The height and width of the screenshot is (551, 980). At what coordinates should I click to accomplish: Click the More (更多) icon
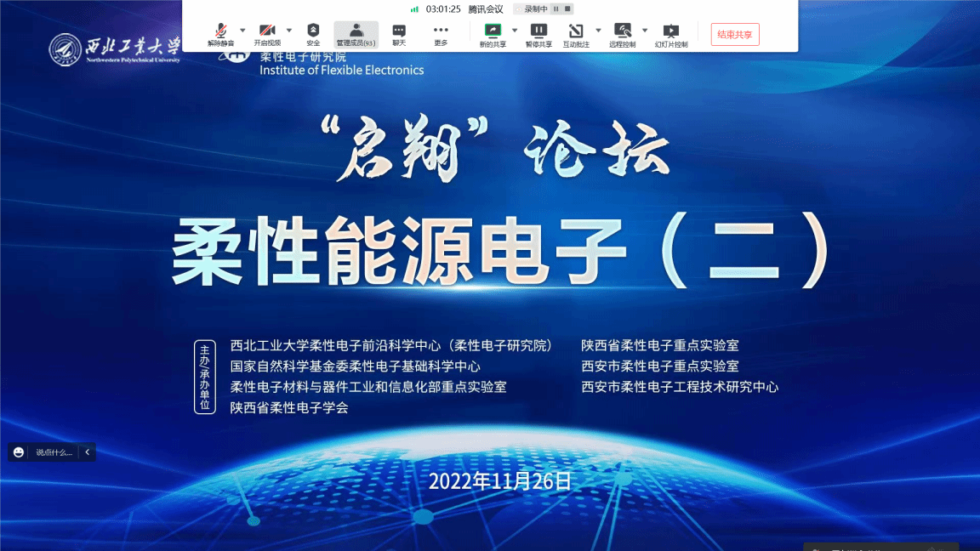pos(441,34)
